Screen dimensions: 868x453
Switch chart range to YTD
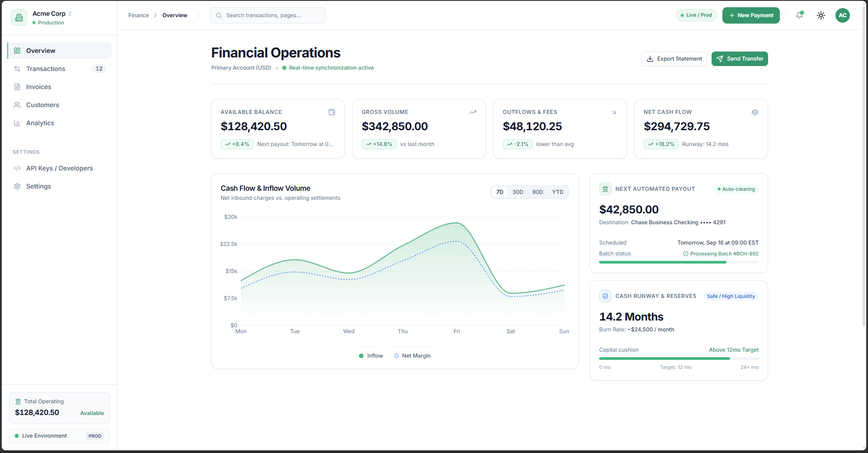[x=558, y=192]
